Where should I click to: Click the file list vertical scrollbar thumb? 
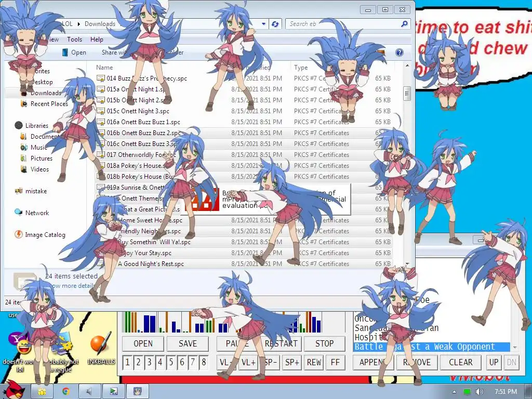pyautogui.click(x=407, y=94)
